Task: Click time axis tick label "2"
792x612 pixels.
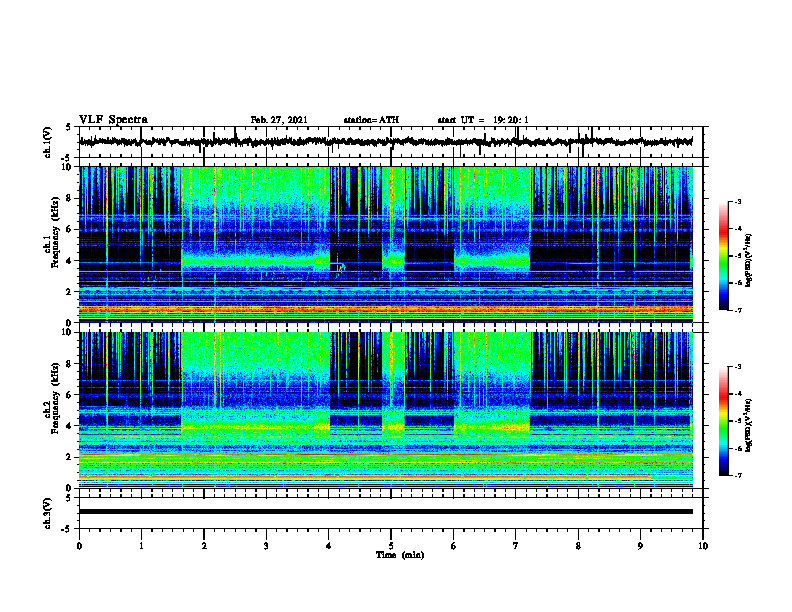Action: 204,546
